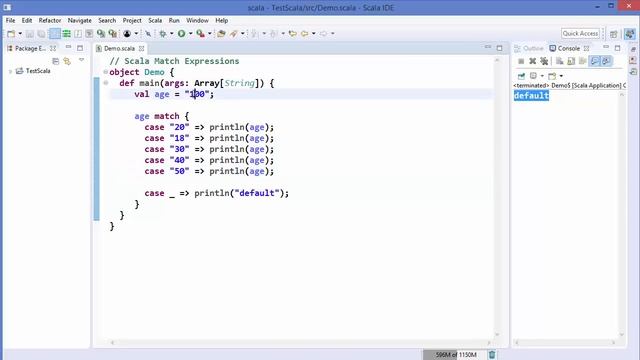This screenshot has height=360, width=640.
Task: Click the Display Selected Console icon
Action: [533, 76]
